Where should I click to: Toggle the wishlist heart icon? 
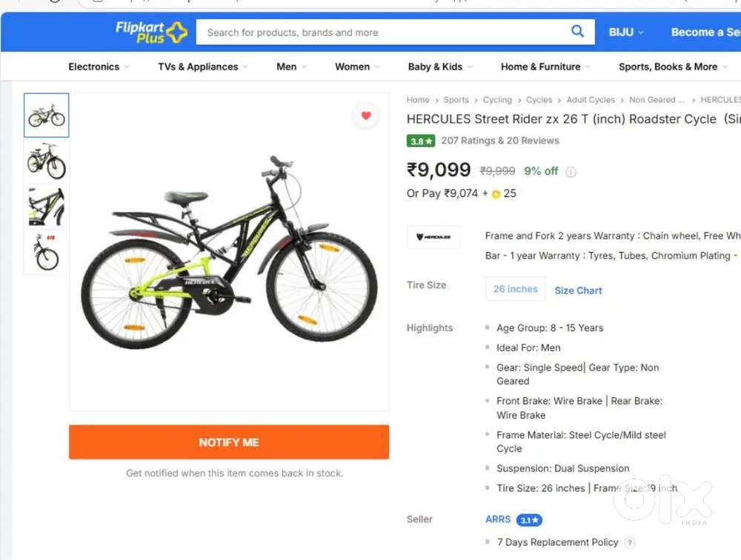point(365,116)
